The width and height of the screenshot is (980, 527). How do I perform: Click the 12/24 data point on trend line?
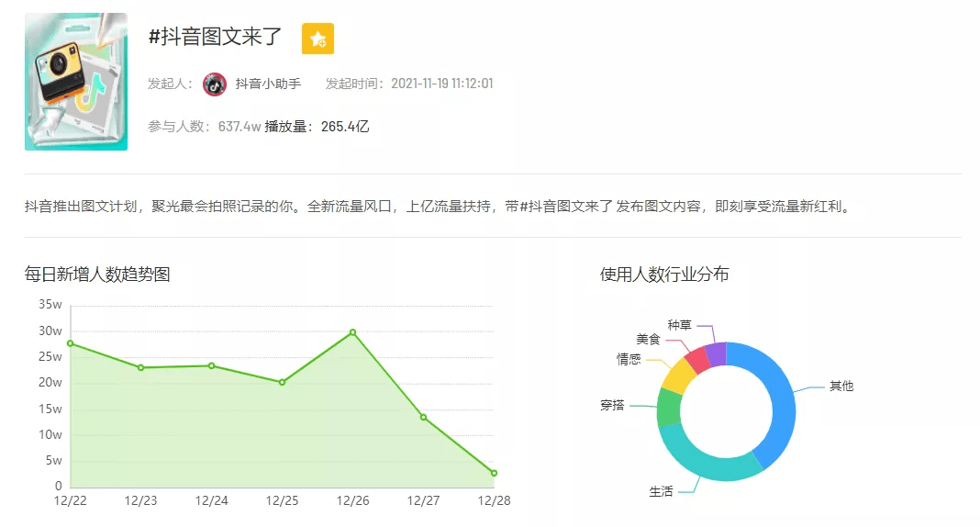pos(211,365)
